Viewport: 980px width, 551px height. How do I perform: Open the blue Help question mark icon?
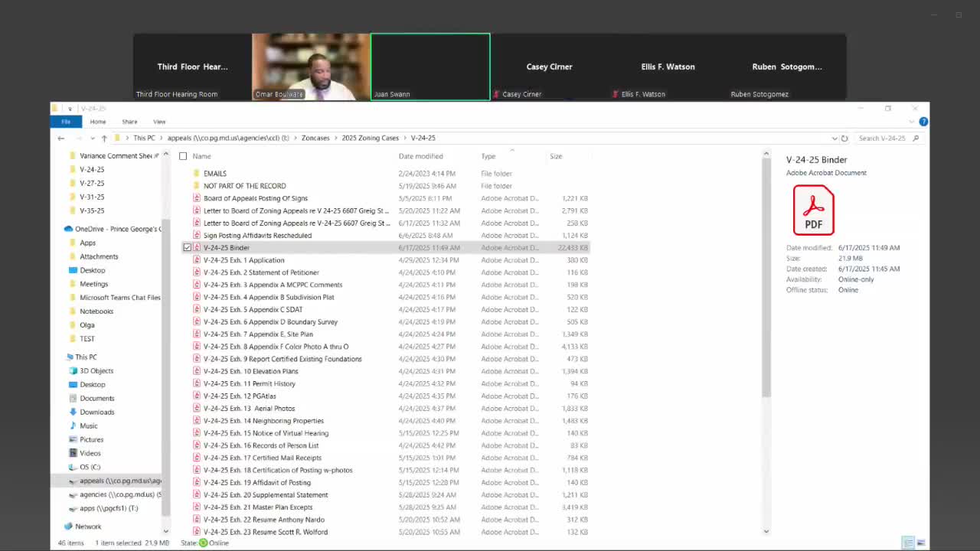click(x=923, y=122)
